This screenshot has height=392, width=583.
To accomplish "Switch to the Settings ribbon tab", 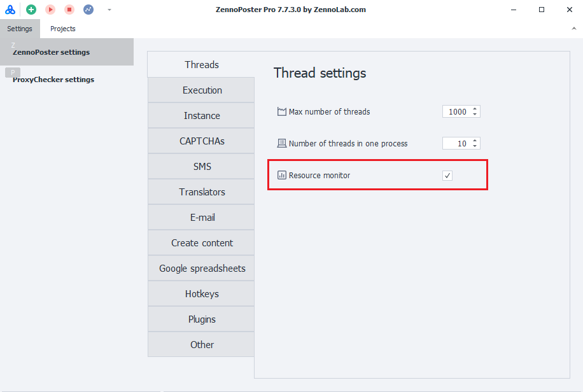I will 20,29.
